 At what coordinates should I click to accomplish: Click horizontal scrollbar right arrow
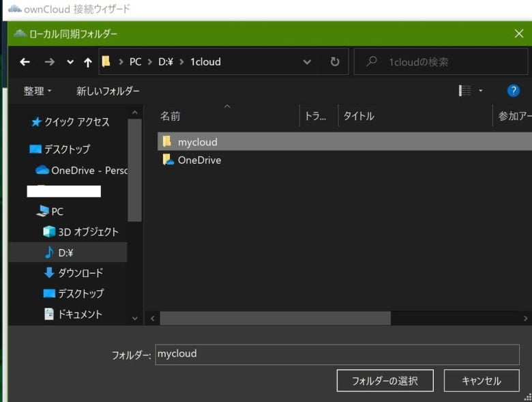pos(526,318)
